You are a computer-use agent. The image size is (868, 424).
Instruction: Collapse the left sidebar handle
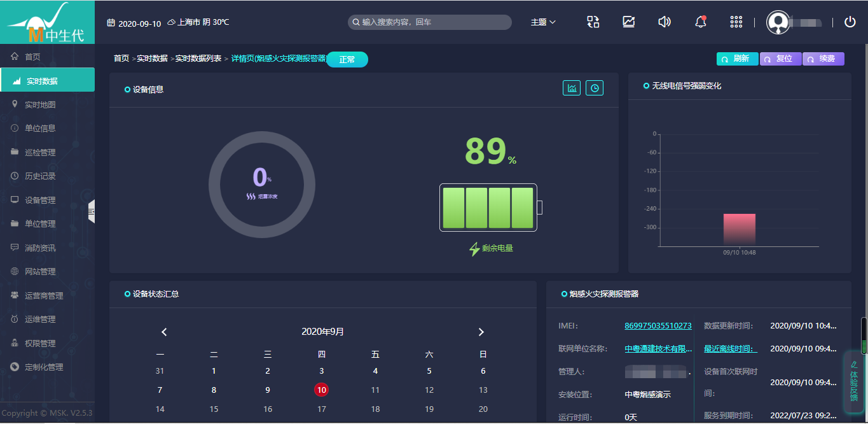(x=92, y=211)
